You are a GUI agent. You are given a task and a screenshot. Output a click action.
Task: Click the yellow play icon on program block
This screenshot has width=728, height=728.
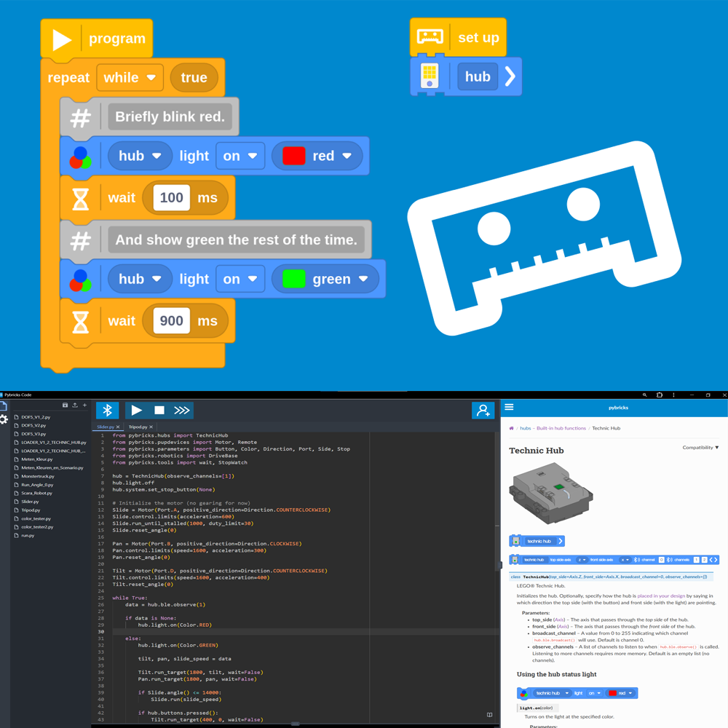pos(62,40)
